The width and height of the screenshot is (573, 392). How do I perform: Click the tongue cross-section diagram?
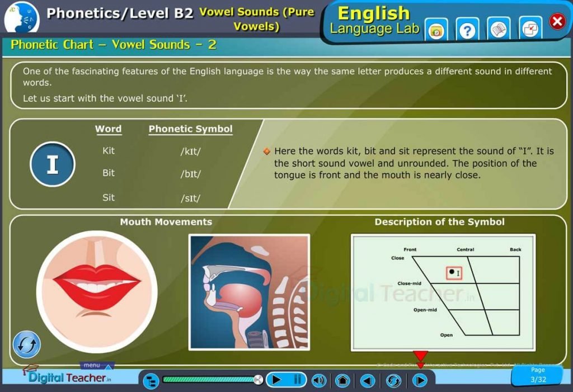(x=249, y=292)
